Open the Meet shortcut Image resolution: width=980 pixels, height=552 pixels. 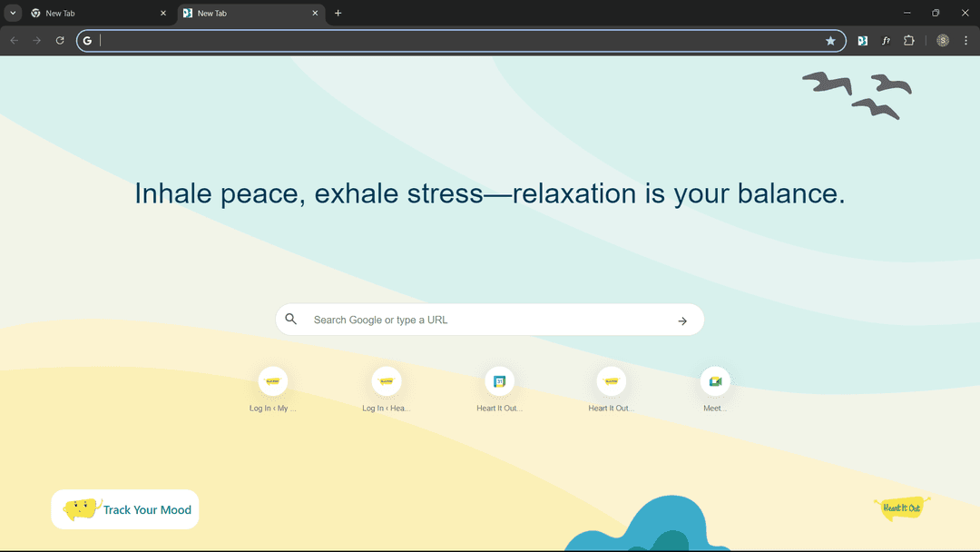(715, 389)
